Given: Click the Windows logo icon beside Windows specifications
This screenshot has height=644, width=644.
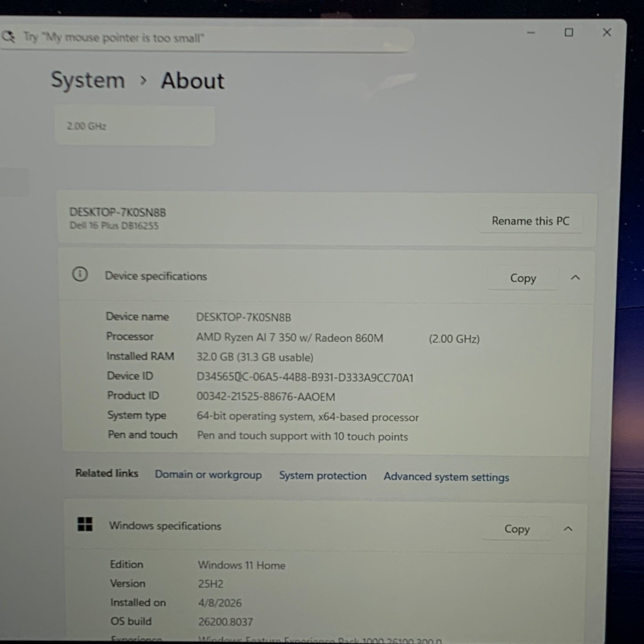Looking at the screenshot, I should 85,525.
